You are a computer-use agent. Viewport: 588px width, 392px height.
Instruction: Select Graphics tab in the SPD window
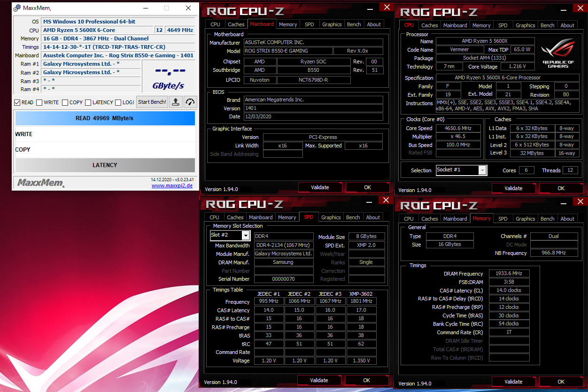point(331,217)
